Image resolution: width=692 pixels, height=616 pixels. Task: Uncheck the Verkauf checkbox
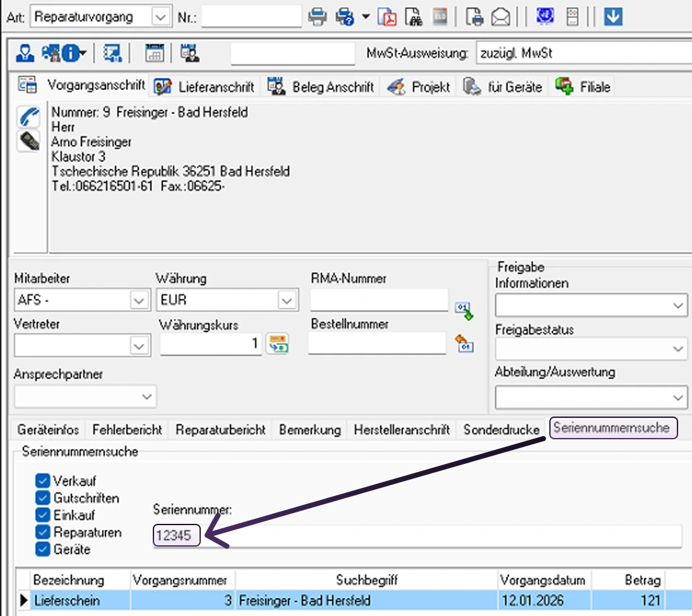coord(43,481)
